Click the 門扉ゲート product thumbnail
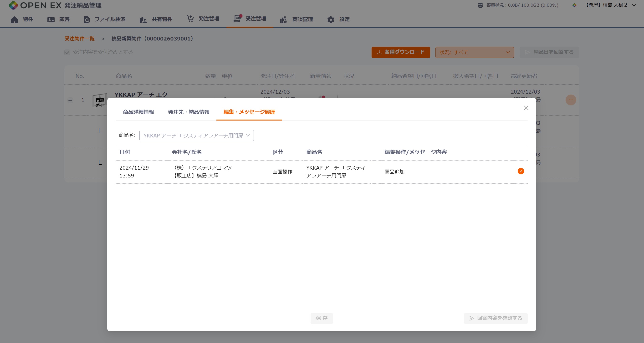The height and width of the screenshot is (343, 644). [x=100, y=101]
